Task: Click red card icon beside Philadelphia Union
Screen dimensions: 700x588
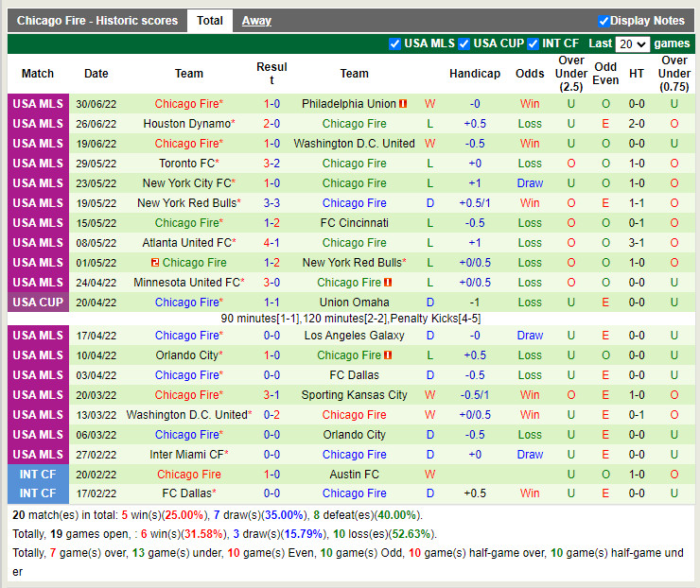Action: (x=403, y=104)
